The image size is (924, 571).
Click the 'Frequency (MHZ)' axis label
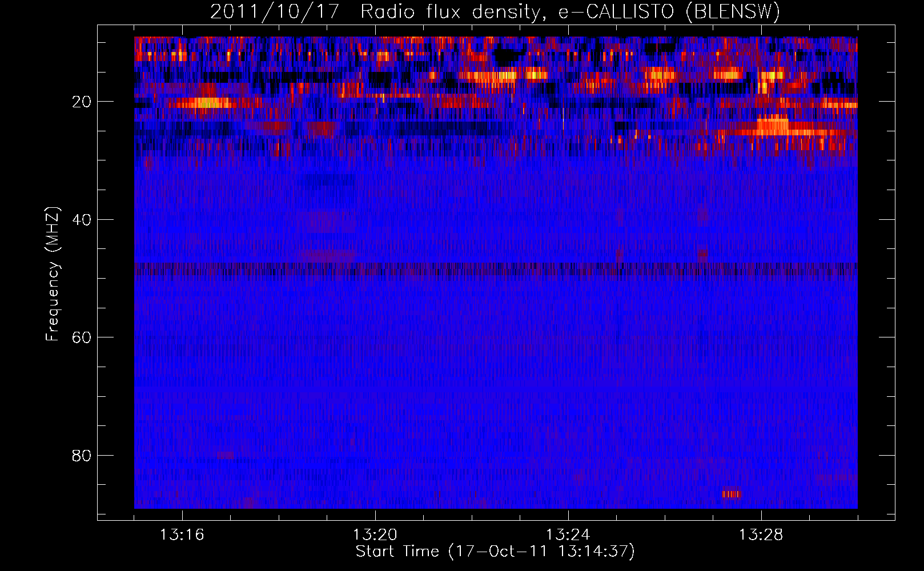(53, 274)
